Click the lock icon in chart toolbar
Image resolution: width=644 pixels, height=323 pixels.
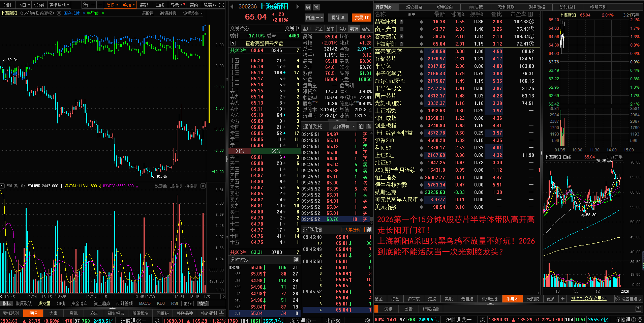[x=86, y=5]
